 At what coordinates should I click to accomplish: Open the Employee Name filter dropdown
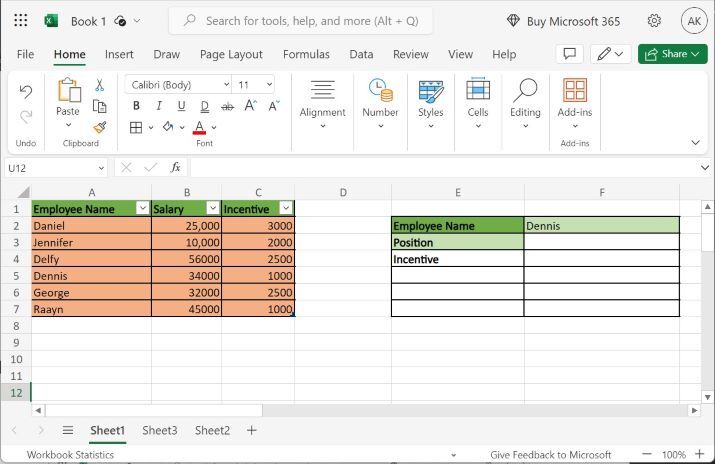(141, 208)
